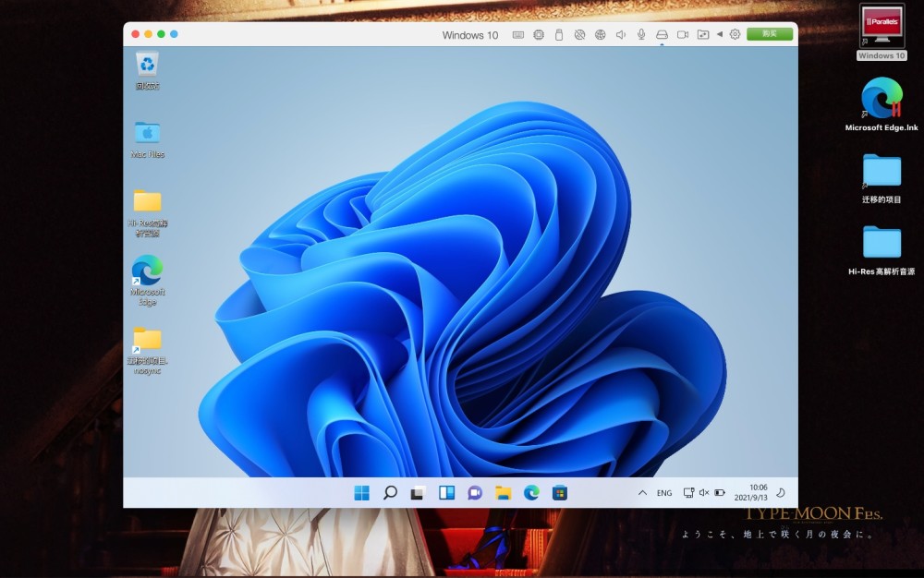Collapse the Parallels toolbar icons with the arrow
The height and width of the screenshot is (578, 924).
click(720, 35)
